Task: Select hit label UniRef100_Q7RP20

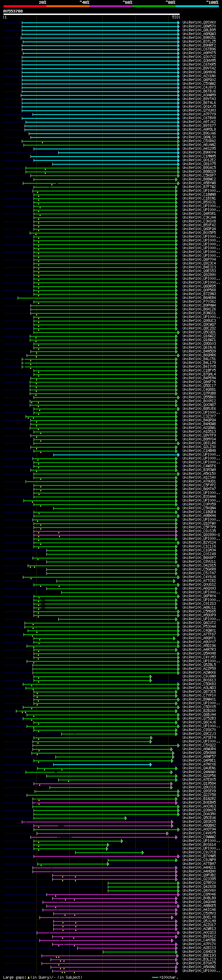Action: pos(199,883)
